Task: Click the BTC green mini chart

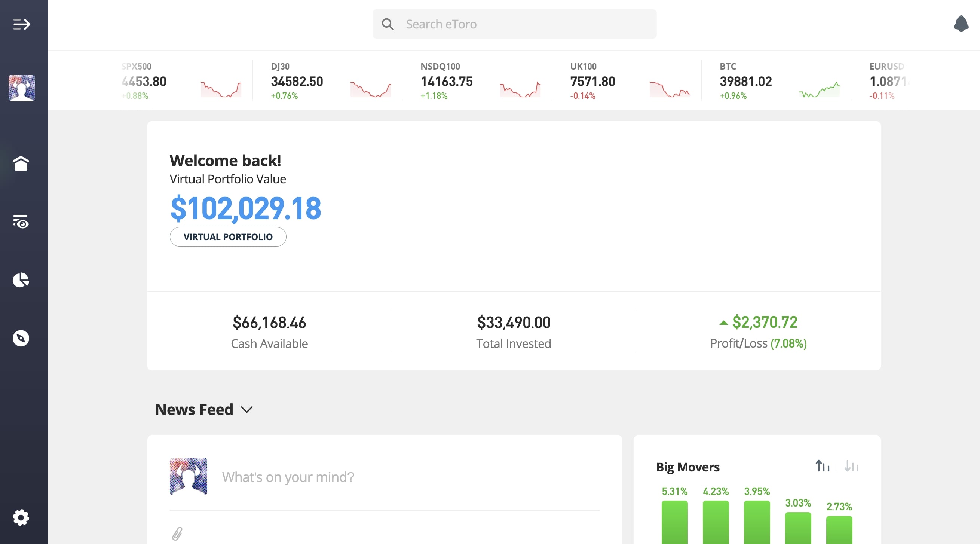Action: coord(819,89)
